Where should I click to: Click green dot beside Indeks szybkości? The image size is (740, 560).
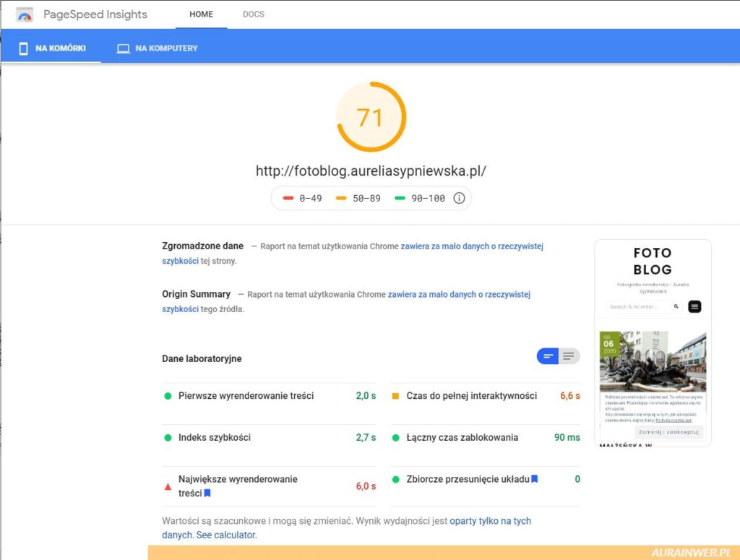pos(168,437)
